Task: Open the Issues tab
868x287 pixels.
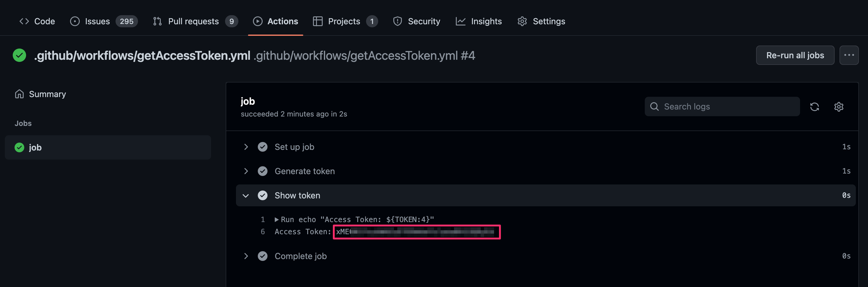Action: (104, 21)
